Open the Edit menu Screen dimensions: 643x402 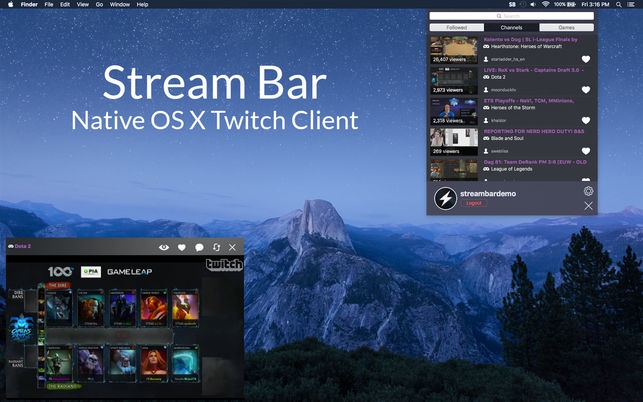point(65,5)
